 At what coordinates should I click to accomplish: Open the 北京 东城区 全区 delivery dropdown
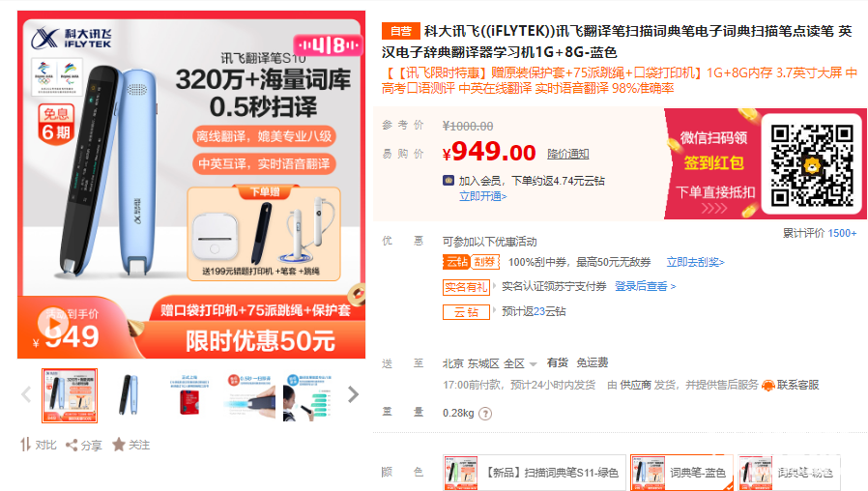tap(490, 363)
